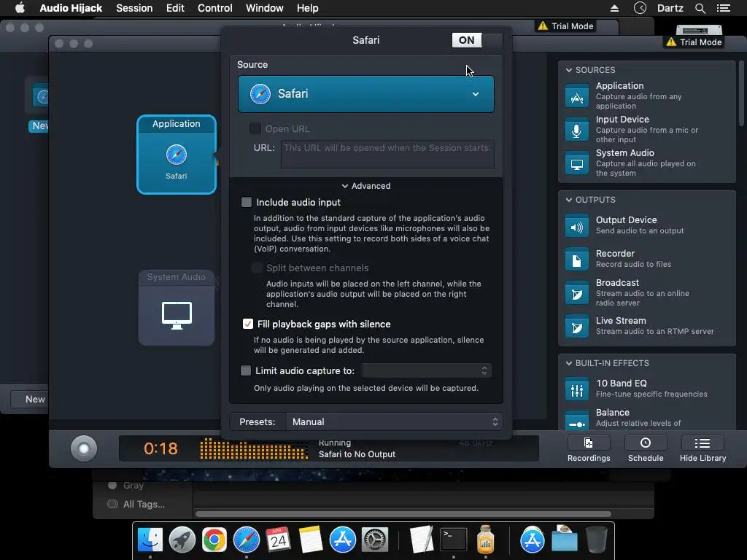Tick Split between channels checkbox

(x=257, y=268)
